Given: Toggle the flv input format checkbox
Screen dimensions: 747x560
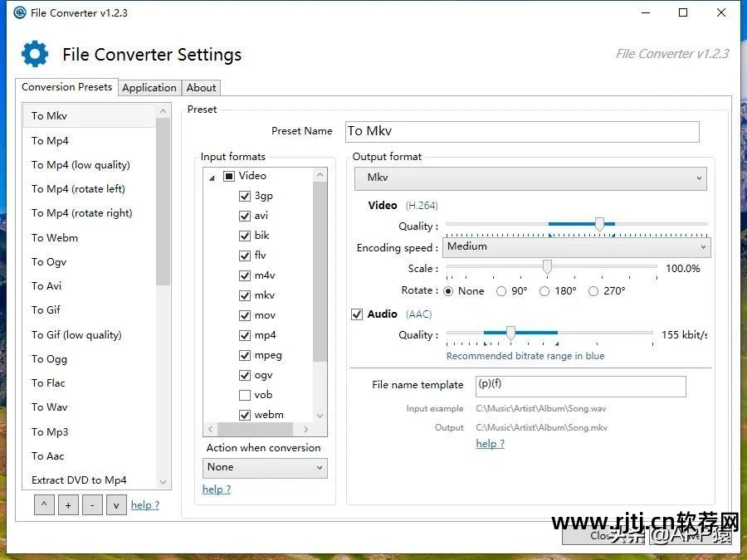Looking at the screenshot, I should coord(245,256).
